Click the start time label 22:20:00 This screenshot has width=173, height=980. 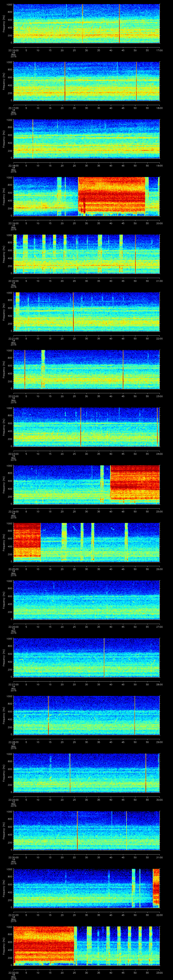coord(13,281)
